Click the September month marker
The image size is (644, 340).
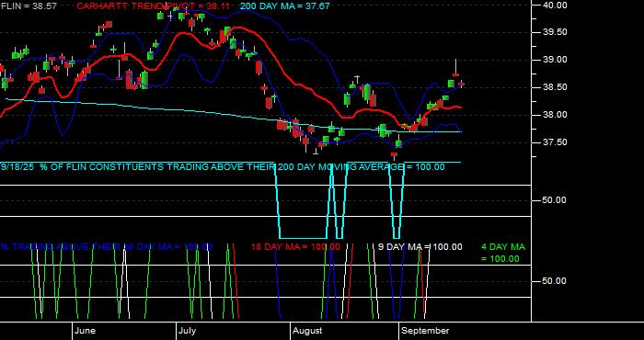click(425, 331)
